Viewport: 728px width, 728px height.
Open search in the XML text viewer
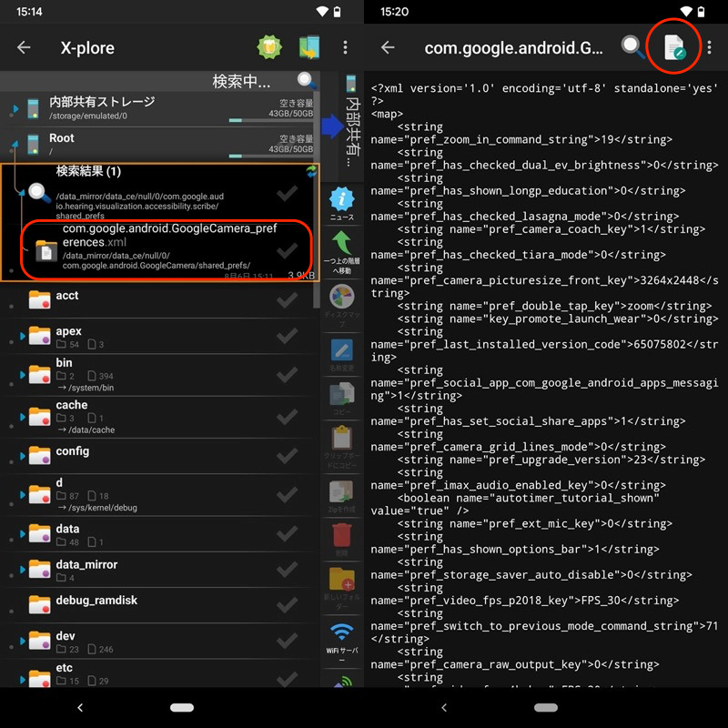[633, 47]
